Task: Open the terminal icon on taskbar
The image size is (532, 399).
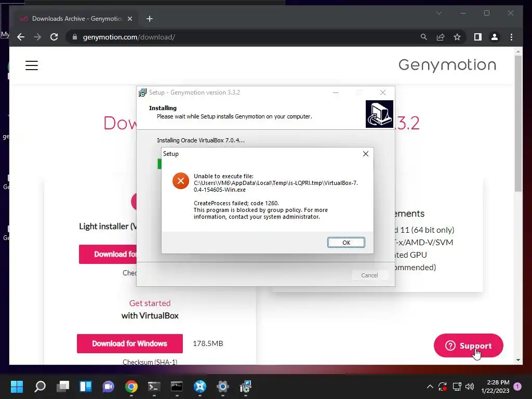Action: pos(154,387)
